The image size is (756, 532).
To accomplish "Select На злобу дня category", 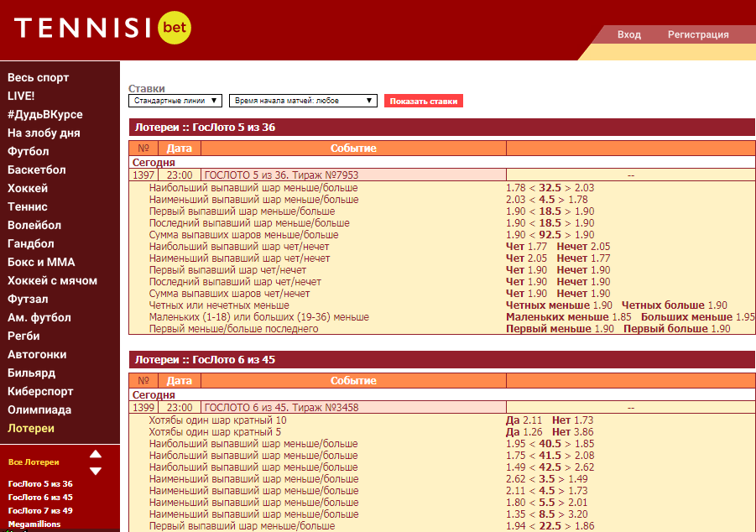I will pos(44,133).
